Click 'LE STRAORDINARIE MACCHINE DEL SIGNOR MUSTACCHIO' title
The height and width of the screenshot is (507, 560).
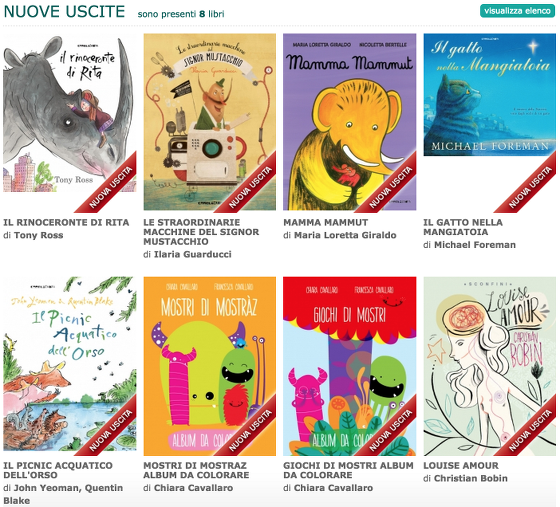pyautogui.click(x=201, y=232)
